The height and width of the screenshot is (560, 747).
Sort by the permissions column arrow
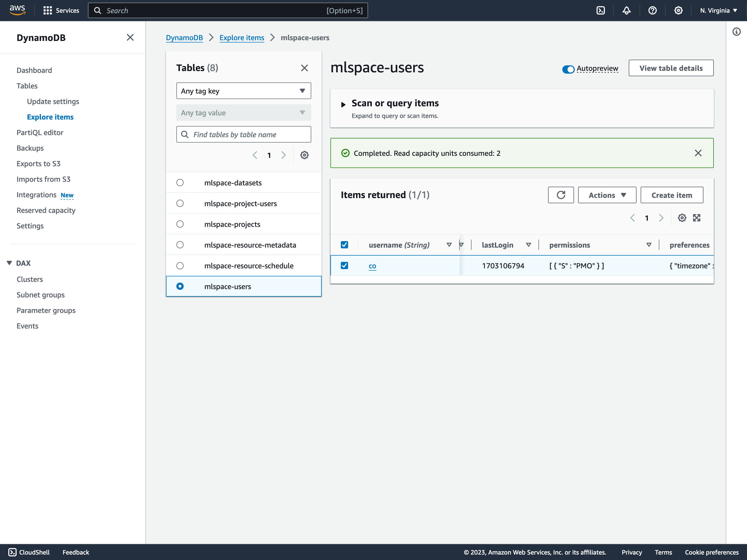pos(648,245)
